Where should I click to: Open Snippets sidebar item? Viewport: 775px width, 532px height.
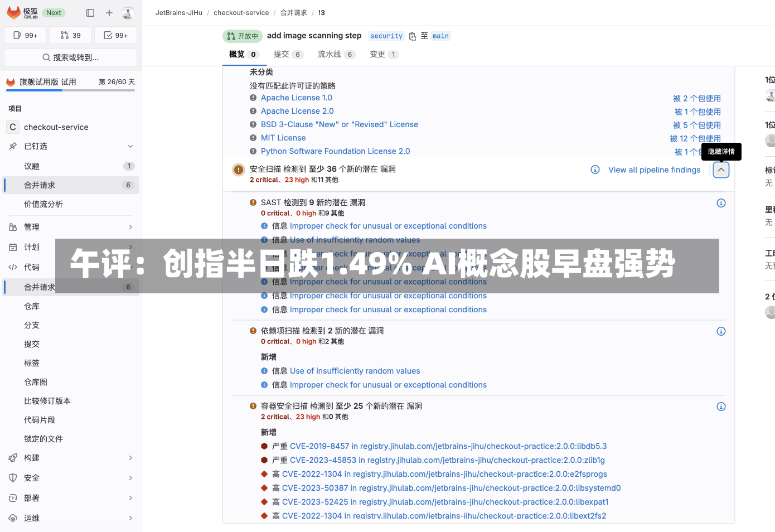(70, 420)
